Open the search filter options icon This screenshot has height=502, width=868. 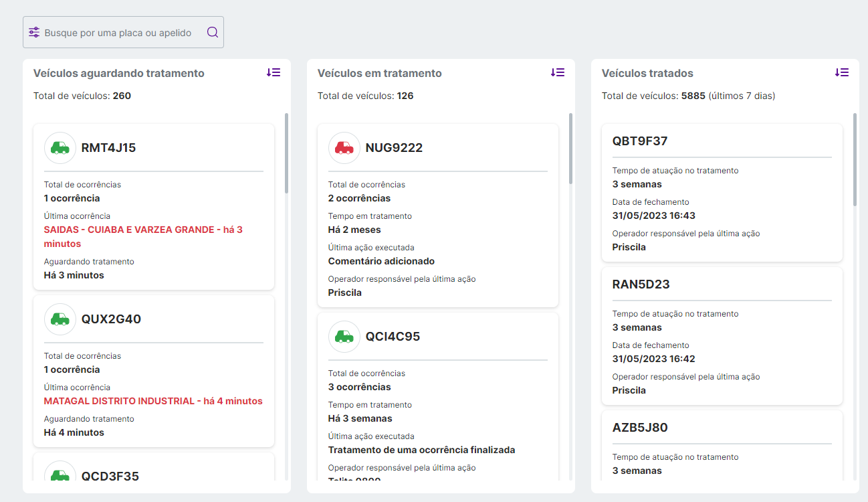tap(34, 32)
